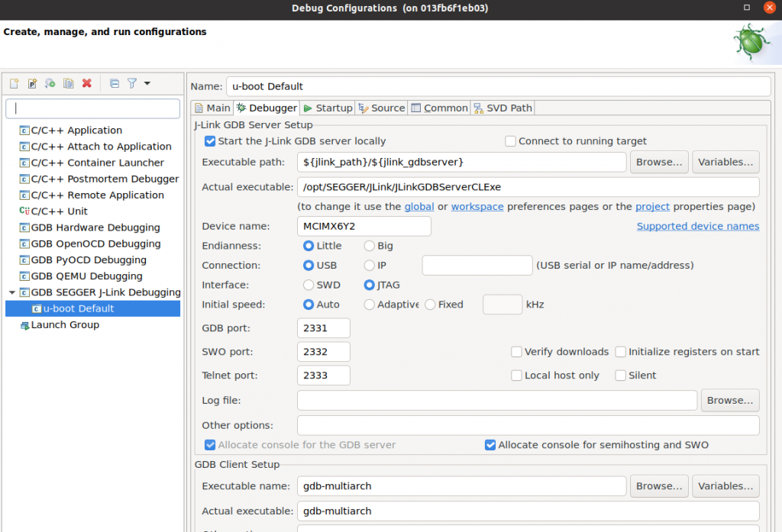Open Supported device names link
This screenshot has height=532, width=782.
click(x=697, y=226)
